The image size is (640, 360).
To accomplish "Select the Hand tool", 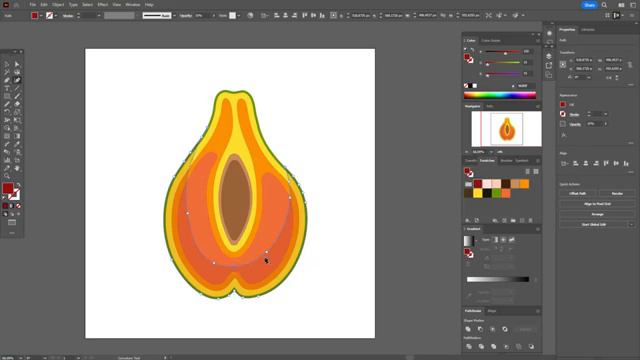I will (17, 168).
